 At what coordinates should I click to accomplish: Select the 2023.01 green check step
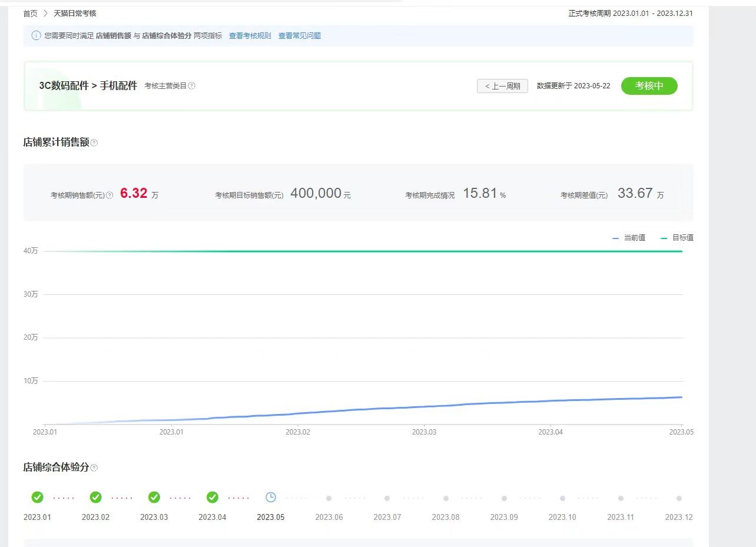[37, 498]
